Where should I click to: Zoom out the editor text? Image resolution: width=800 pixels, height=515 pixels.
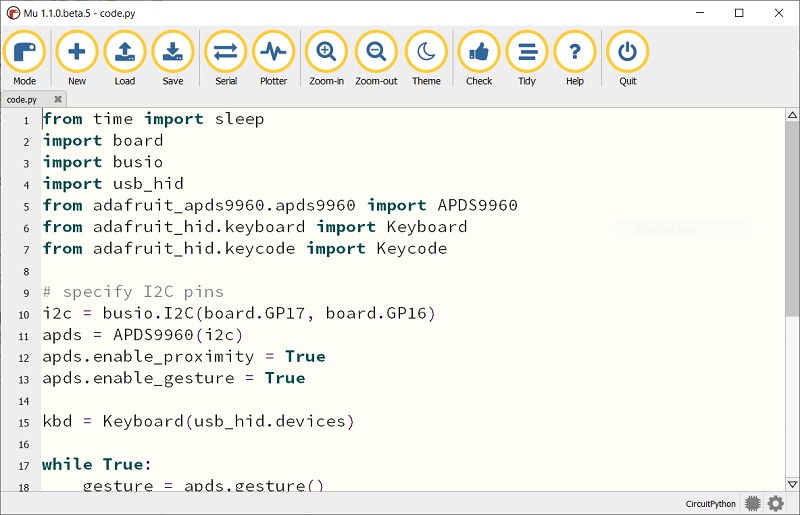(376, 52)
